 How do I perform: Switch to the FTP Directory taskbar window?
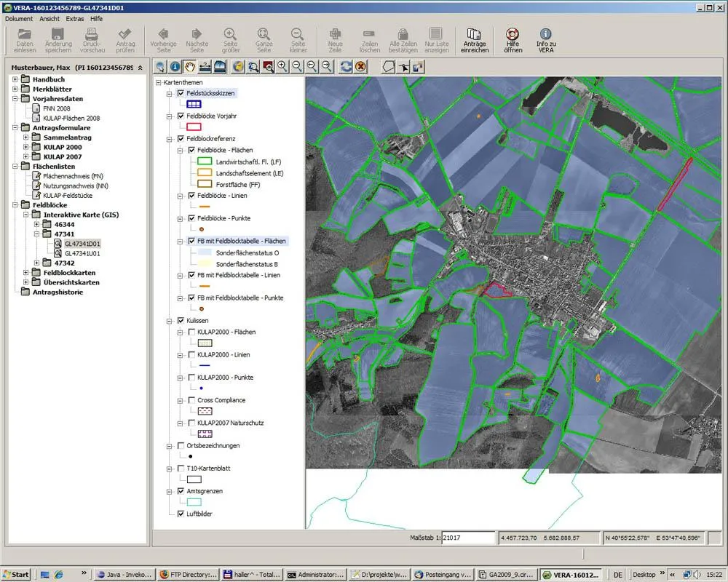(x=188, y=575)
